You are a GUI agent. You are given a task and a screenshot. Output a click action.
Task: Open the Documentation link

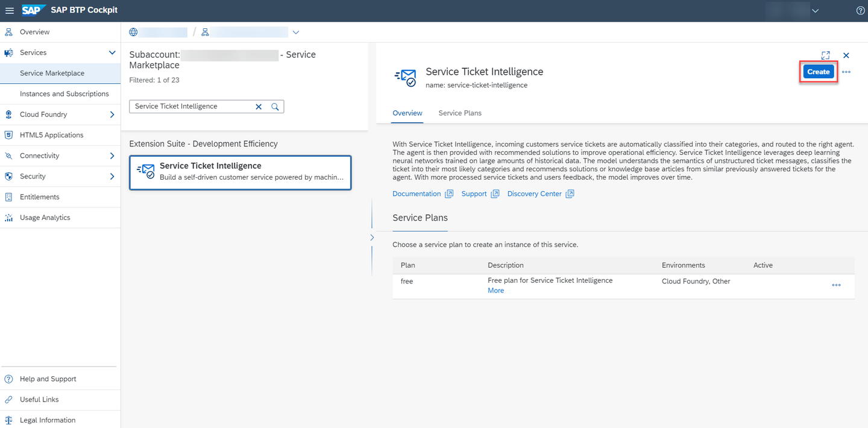pyautogui.click(x=417, y=194)
